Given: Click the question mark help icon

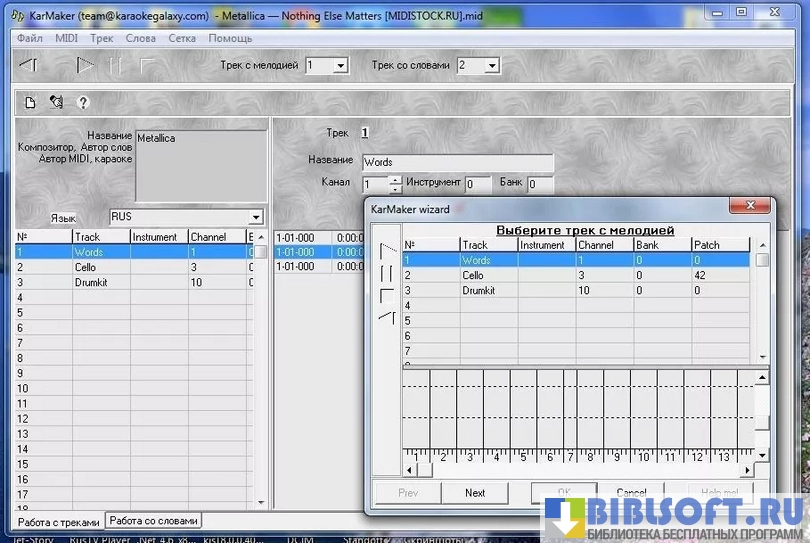Looking at the screenshot, I should click(83, 102).
